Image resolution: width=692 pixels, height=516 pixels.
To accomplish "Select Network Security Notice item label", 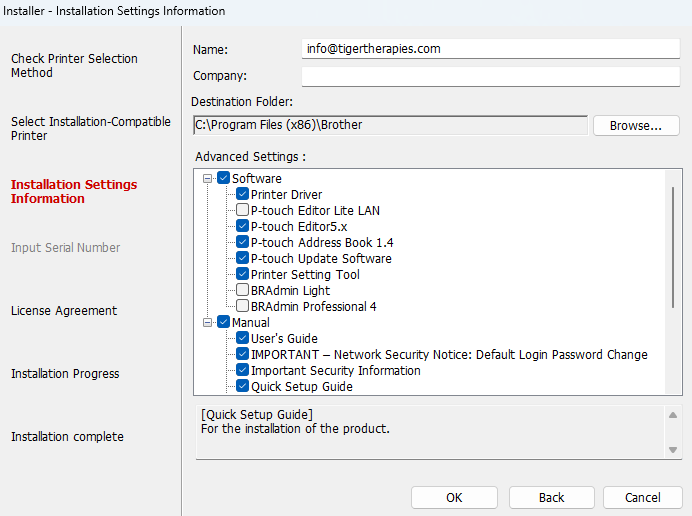I will pyautogui.click(x=449, y=354).
